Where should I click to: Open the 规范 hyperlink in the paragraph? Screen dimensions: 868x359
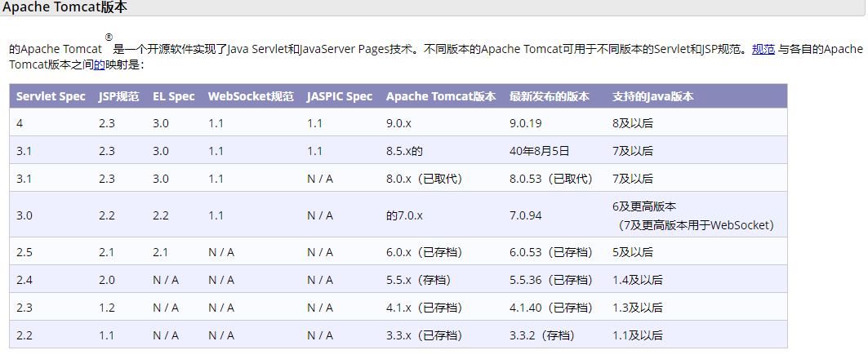tap(763, 49)
